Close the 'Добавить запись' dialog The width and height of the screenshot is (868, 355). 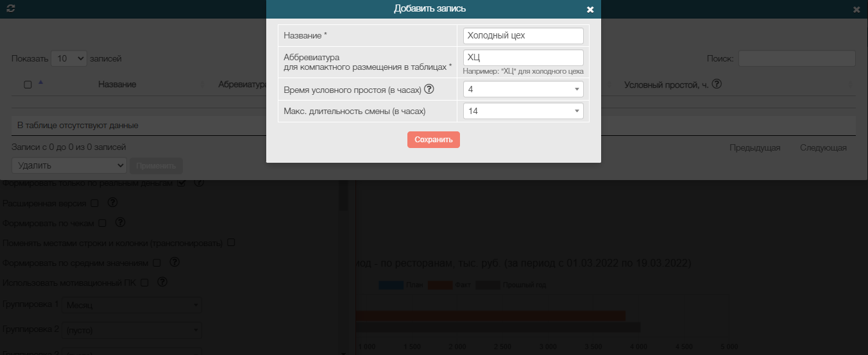click(x=590, y=9)
